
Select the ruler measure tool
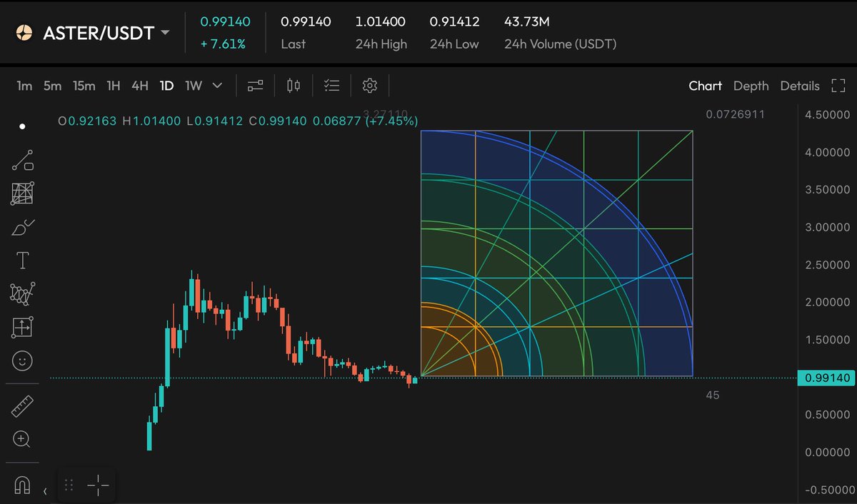click(22, 405)
